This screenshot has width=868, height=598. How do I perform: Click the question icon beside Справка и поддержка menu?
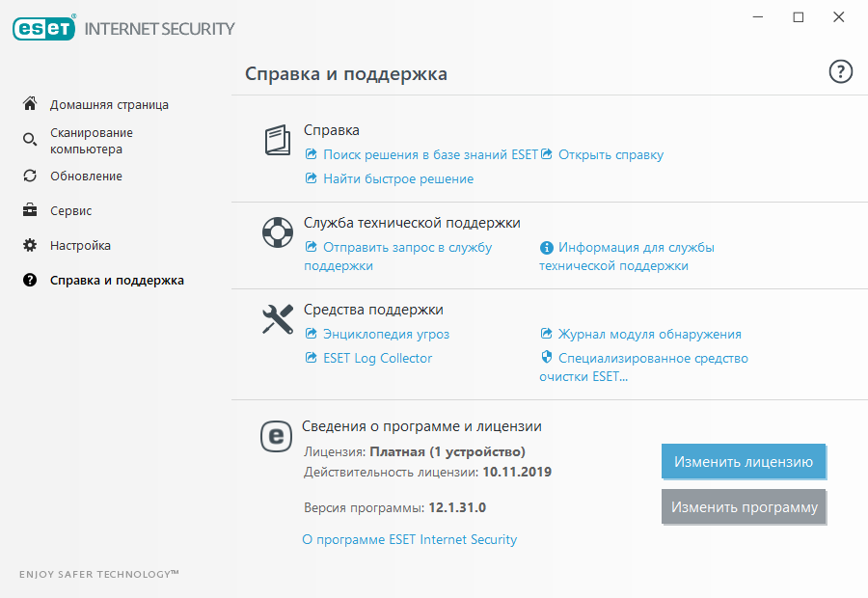click(x=30, y=280)
